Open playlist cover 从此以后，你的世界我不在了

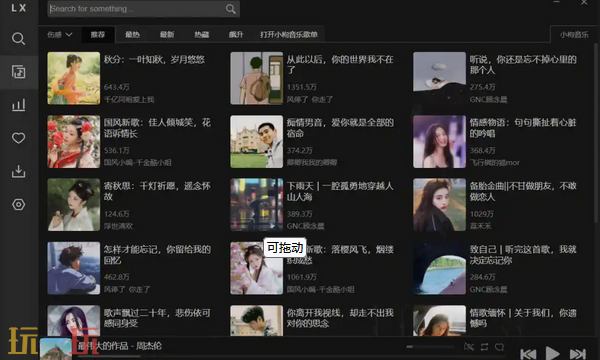point(256,78)
